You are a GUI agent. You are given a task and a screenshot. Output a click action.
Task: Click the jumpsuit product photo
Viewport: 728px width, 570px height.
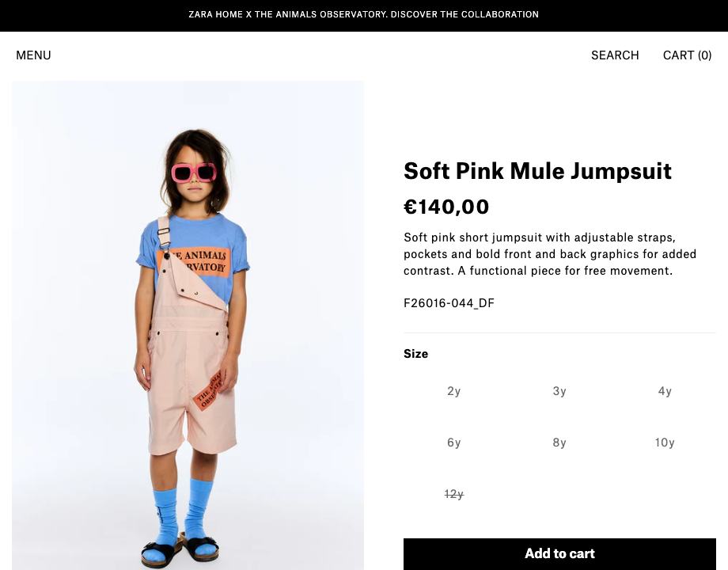188,325
